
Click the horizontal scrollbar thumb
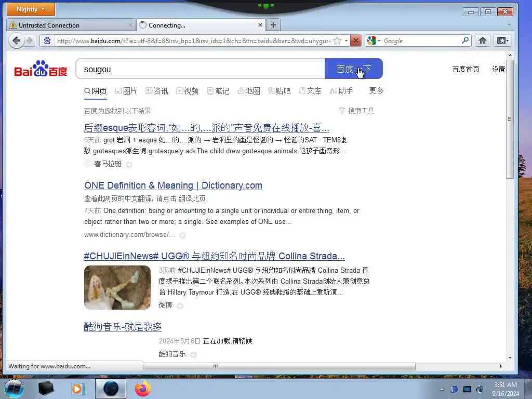pyautogui.click(x=279, y=366)
